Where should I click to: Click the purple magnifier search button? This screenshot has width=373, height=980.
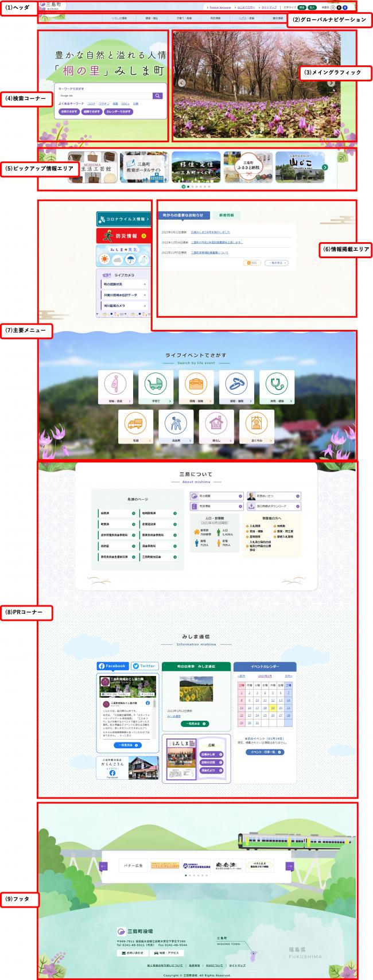click(x=158, y=96)
